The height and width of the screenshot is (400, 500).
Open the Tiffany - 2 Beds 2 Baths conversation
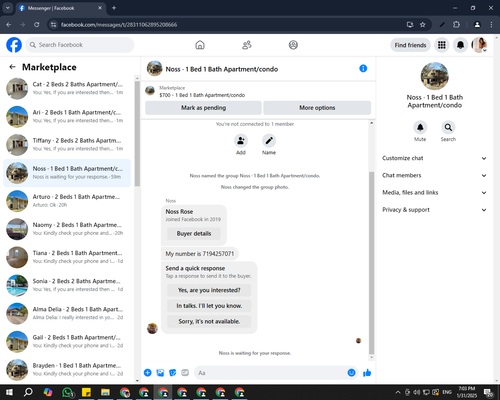[x=67, y=145]
